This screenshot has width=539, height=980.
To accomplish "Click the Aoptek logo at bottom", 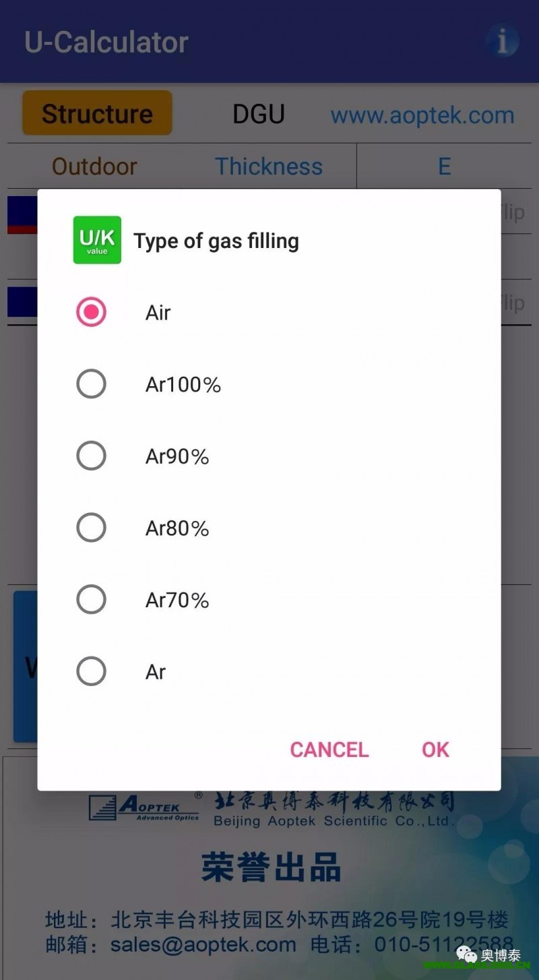I will [x=144, y=807].
